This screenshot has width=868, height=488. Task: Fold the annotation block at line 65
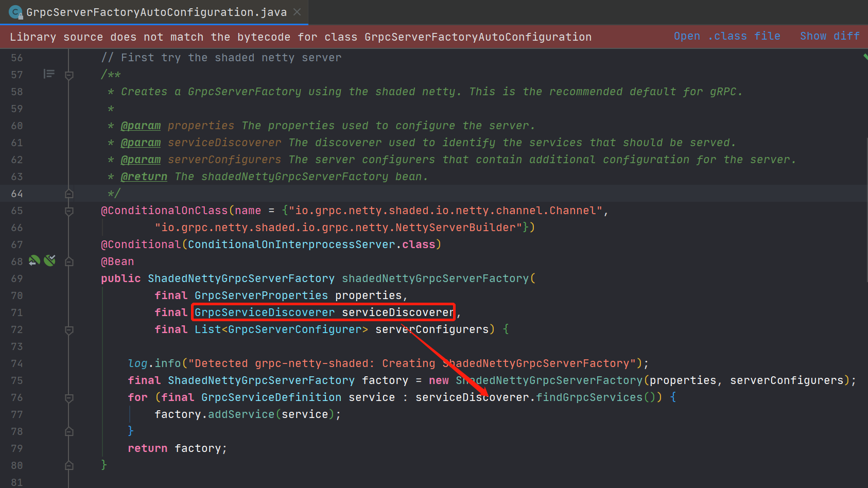coord(69,211)
